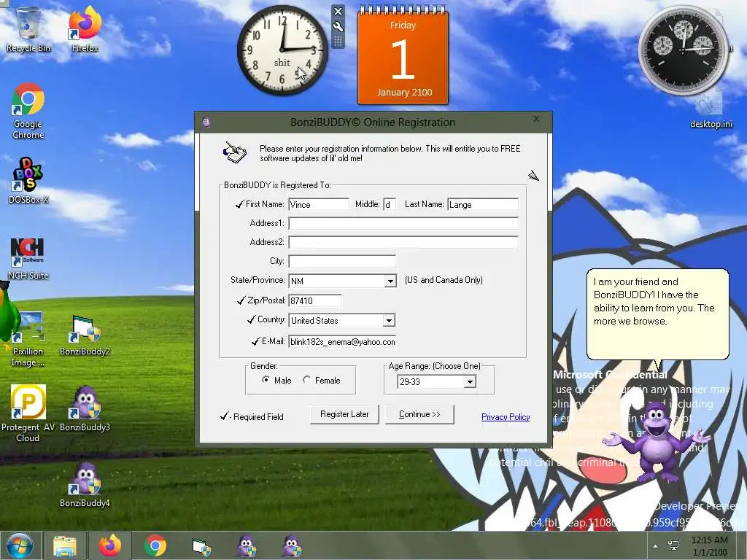Open the Pixillion Image desktop shortcut
This screenshot has height=560, width=747.
tap(28, 339)
